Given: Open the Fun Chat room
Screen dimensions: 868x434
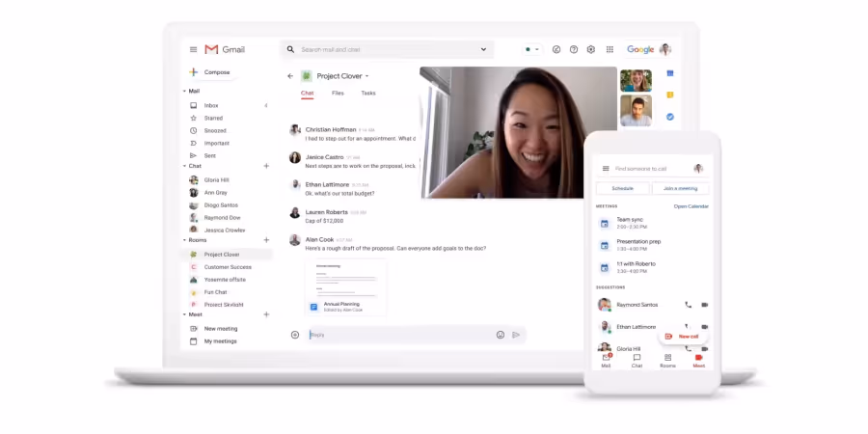Looking at the screenshot, I should point(215,291).
